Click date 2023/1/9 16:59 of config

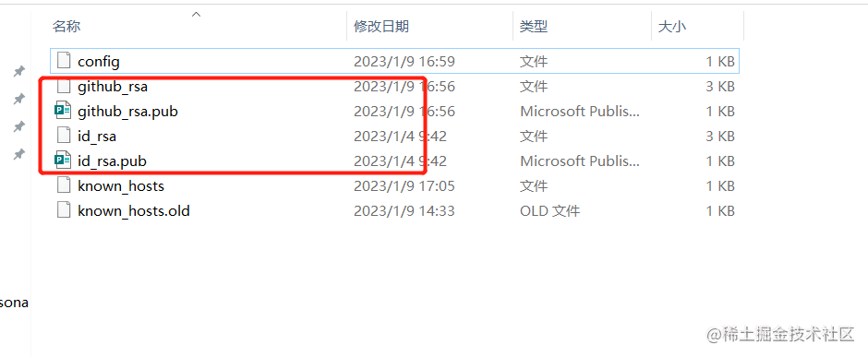[x=404, y=61]
